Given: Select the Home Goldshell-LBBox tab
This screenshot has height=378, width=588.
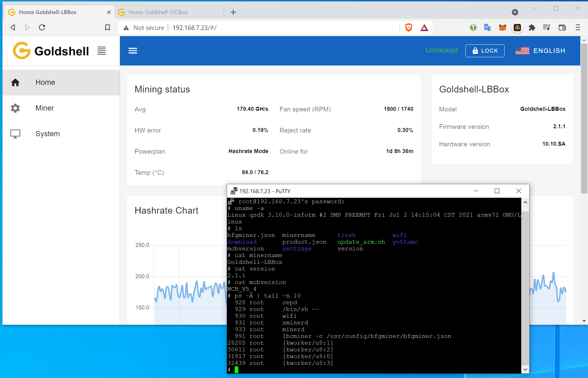Looking at the screenshot, I should (x=59, y=12).
